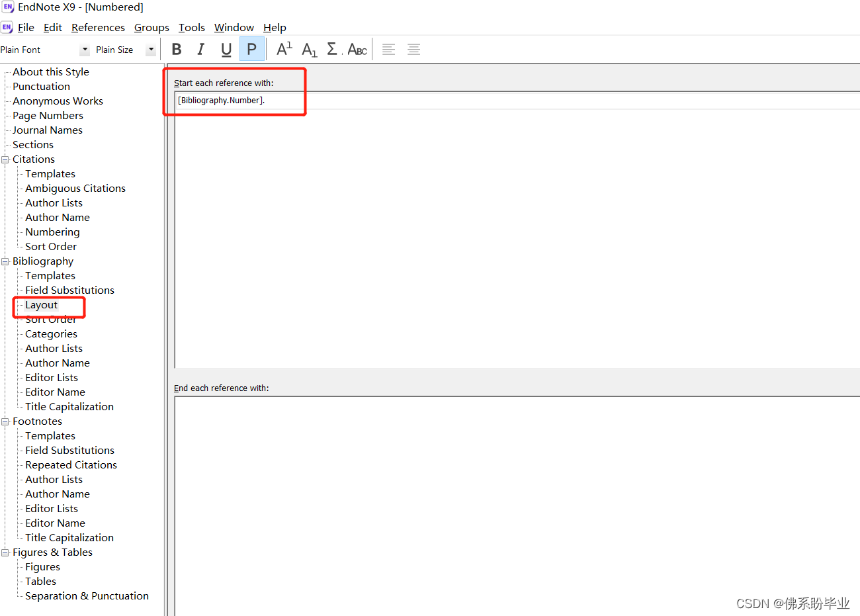860x616 pixels.
Task: Select Author Name under Footnotes
Action: coord(58,494)
